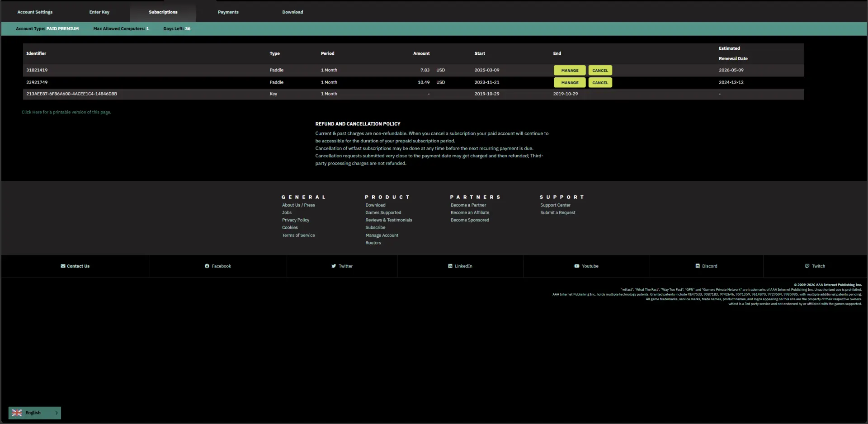Go to the Enter Key tab

[99, 12]
